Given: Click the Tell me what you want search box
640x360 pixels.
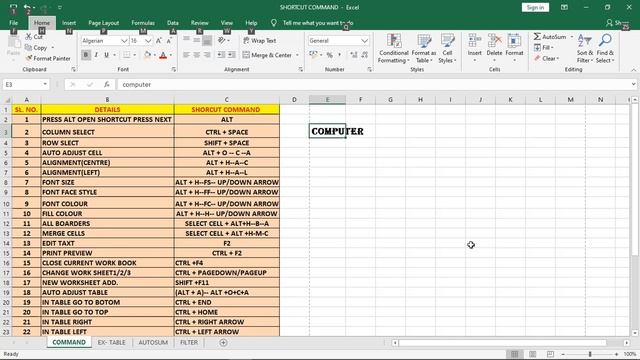Looking at the screenshot, I should coord(318,23).
